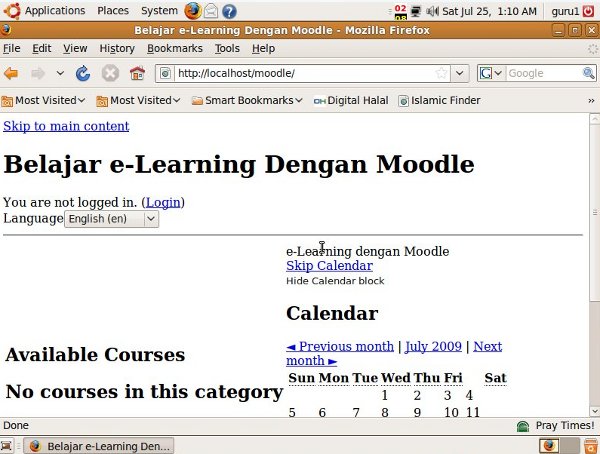This screenshot has width=600, height=454.
Task: Expand the Smart Bookmarks folder
Action: tap(247, 101)
